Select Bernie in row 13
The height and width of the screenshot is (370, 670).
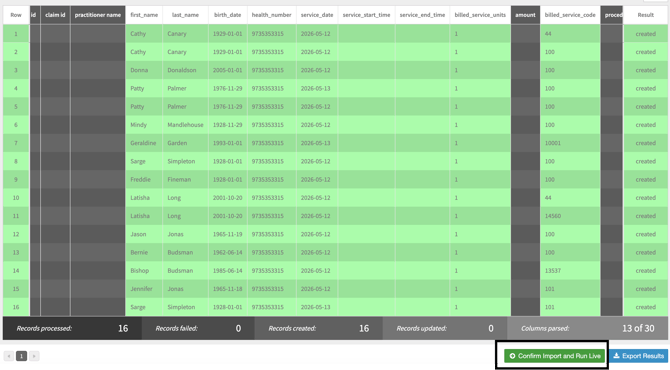coord(139,253)
